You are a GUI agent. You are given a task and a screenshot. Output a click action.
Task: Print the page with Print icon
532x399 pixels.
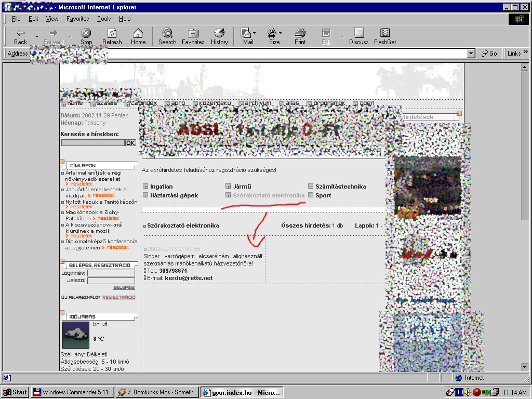tap(300, 36)
